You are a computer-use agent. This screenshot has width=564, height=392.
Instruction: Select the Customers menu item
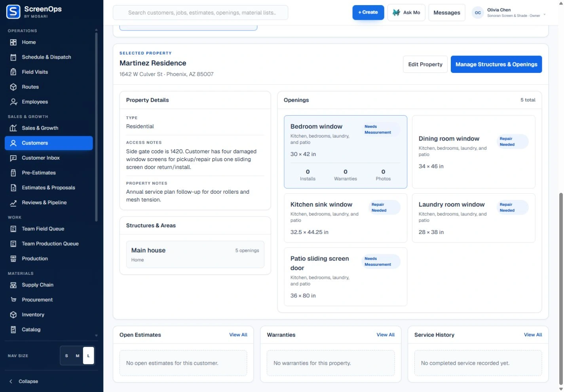(x=49, y=143)
